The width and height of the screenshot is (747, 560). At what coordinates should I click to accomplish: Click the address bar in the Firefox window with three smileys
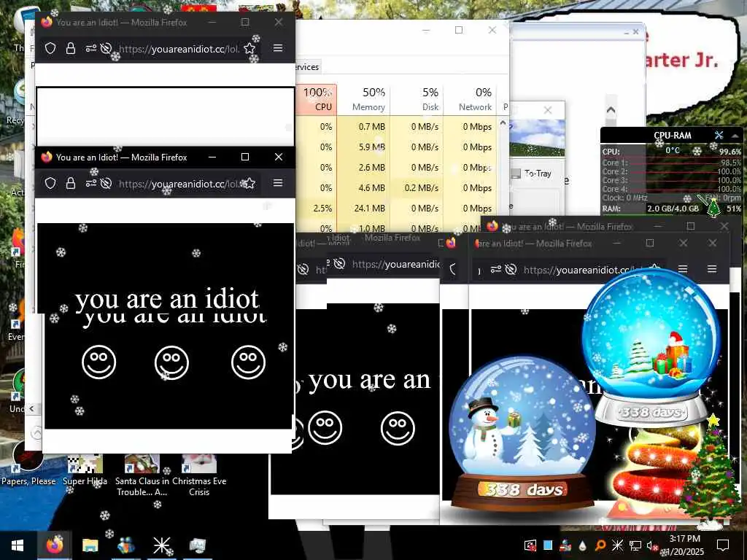[x=179, y=184]
